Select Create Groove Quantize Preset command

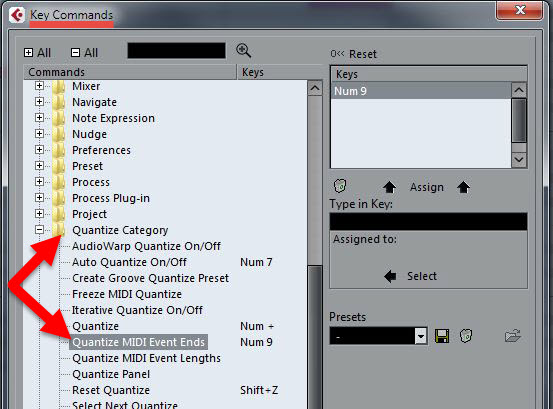coord(151,278)
